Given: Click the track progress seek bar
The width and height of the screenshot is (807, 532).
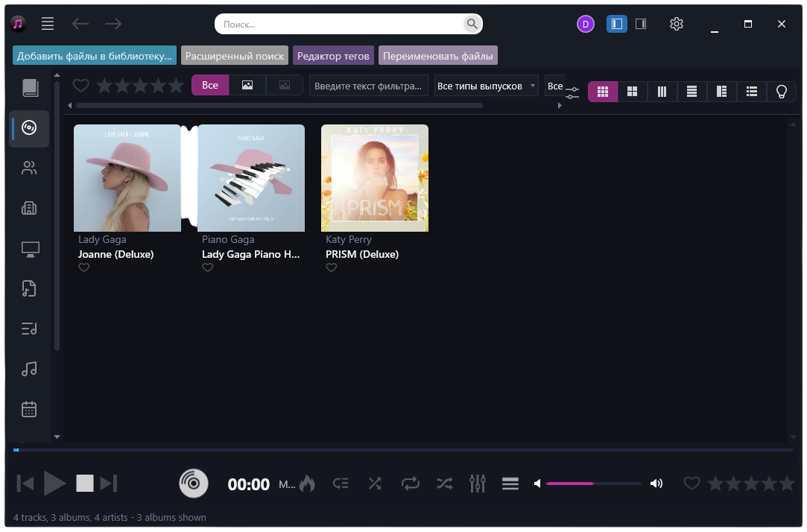Looking at the screenshot, I should 403,450.
